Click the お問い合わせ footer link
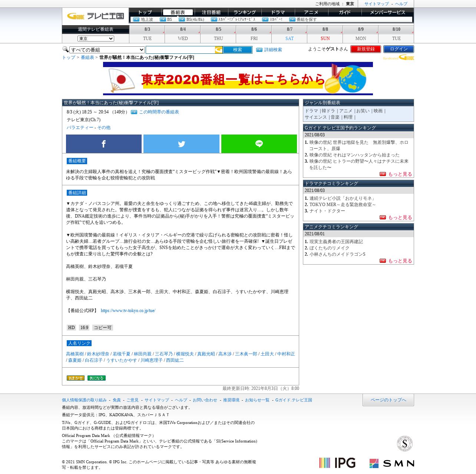Screen dimensions: 476x474 pyautogui.click(x=205, y=400)
